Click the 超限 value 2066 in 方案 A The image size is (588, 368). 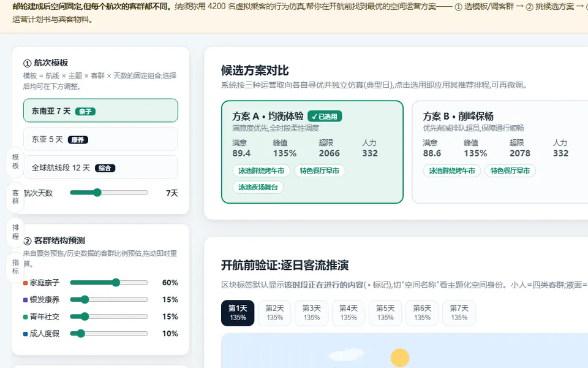coord(330,153)
